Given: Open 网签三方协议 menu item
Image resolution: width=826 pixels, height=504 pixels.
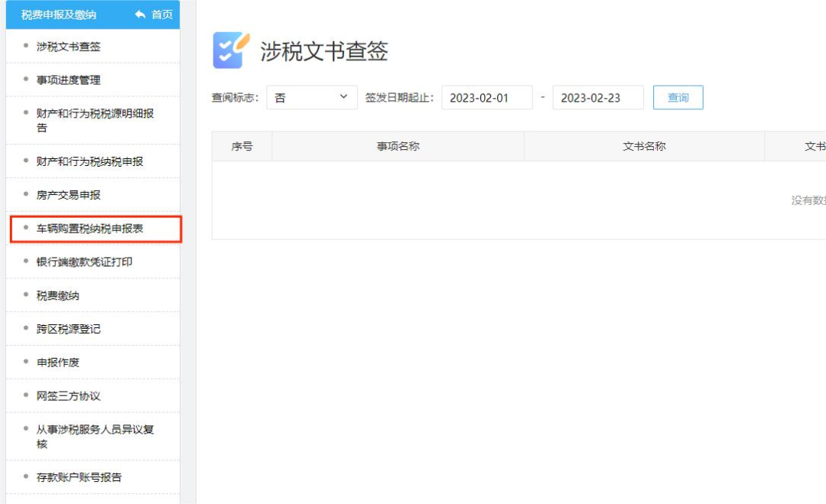Looking at the screenshot, I should tap(69, 396).
